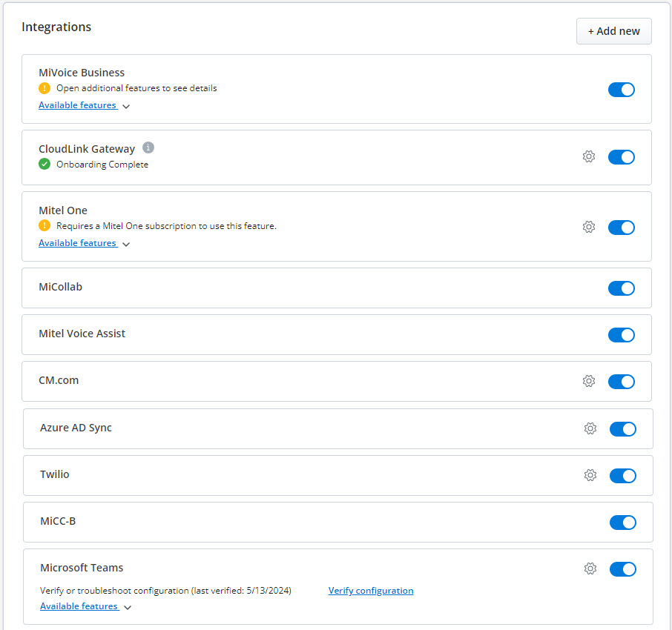Switch off the MiCC-B toggle
The height and width of the screenshot is (630, 672).
tap(623, 523)
